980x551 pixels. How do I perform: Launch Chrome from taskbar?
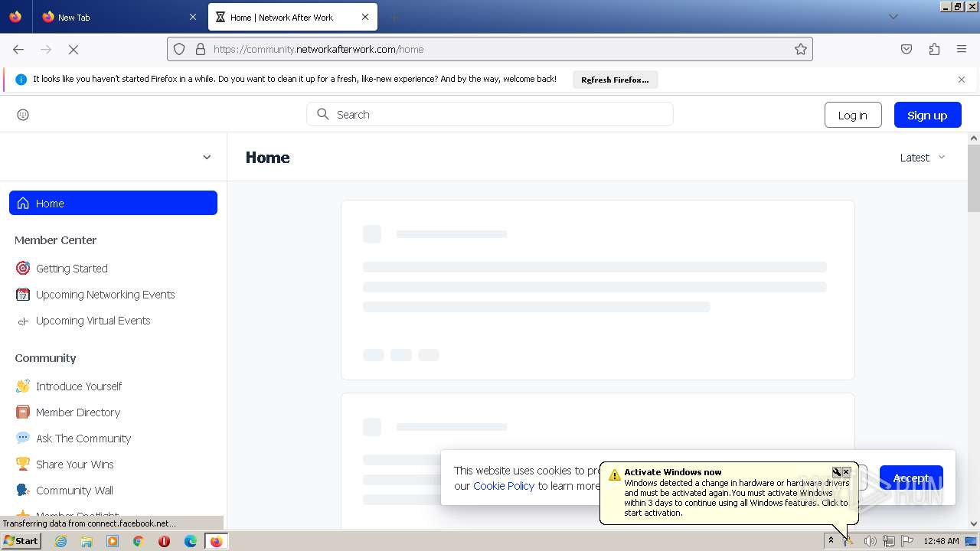(x=139, y=541)
